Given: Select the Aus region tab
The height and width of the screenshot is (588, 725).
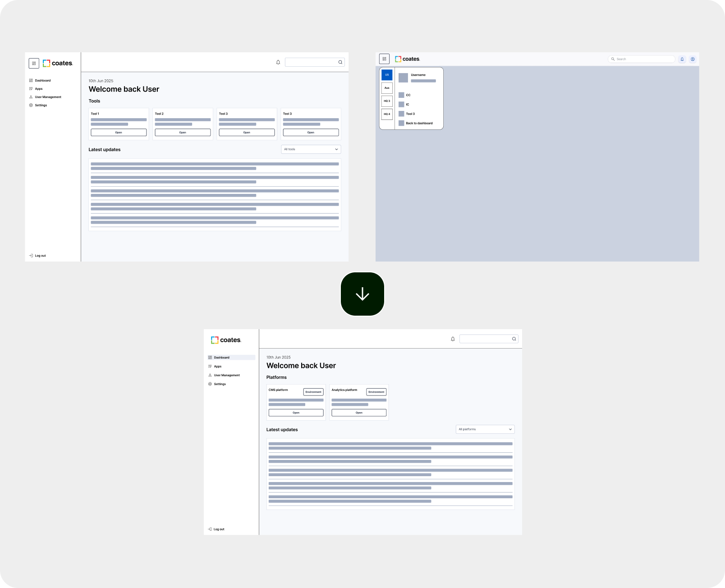Looking at the screenshot, I should 387,88.
